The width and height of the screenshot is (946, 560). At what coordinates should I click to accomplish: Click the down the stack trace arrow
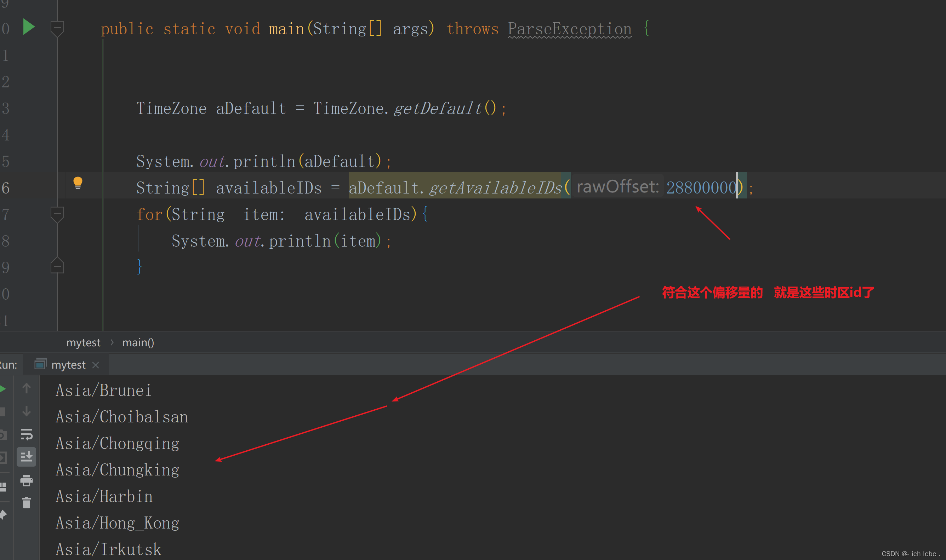click(27, 411)
